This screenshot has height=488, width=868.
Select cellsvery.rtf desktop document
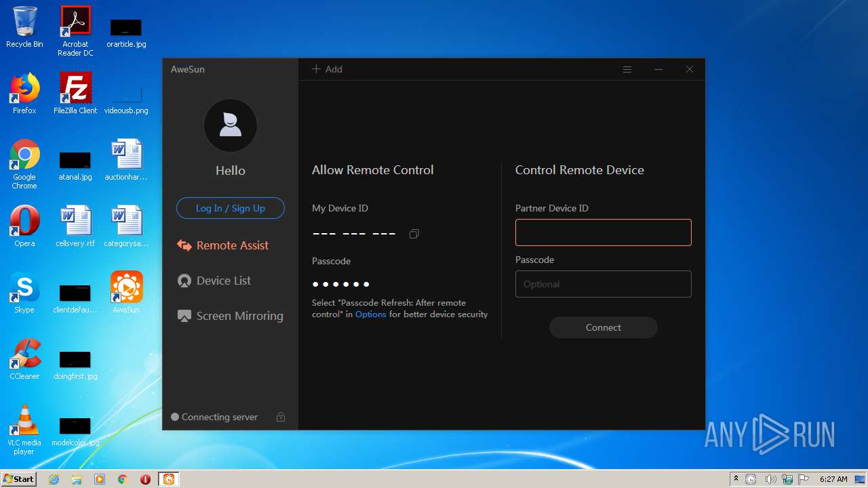point(75,226)
